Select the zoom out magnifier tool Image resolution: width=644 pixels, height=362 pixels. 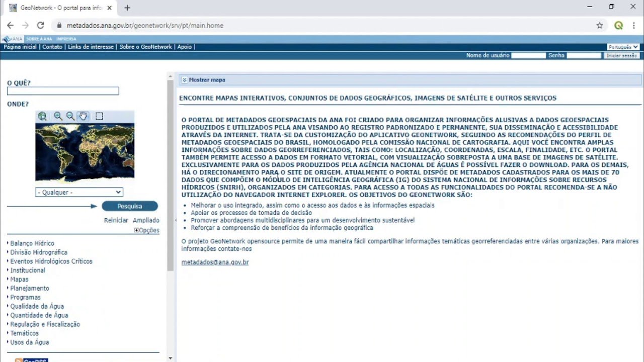tap(70, 116)
